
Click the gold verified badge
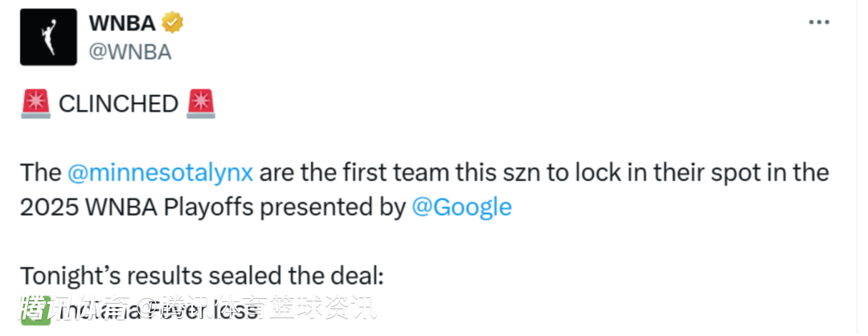[173, 23]
